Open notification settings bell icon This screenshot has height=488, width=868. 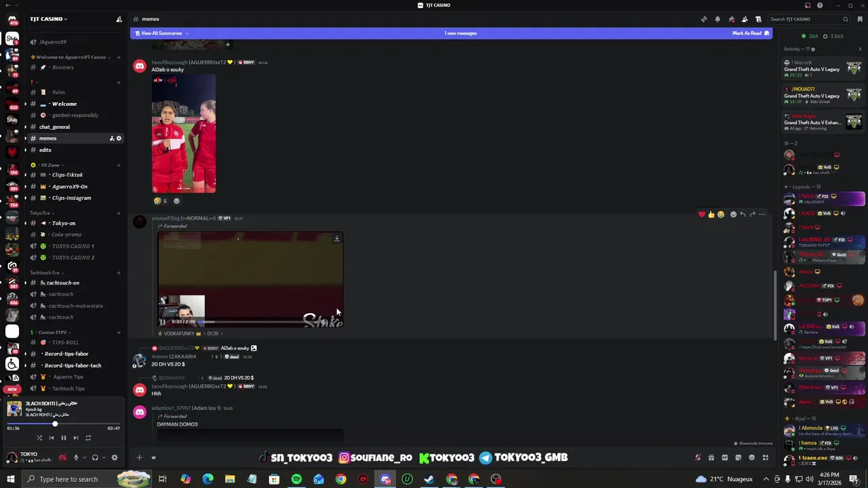(717, 19)
